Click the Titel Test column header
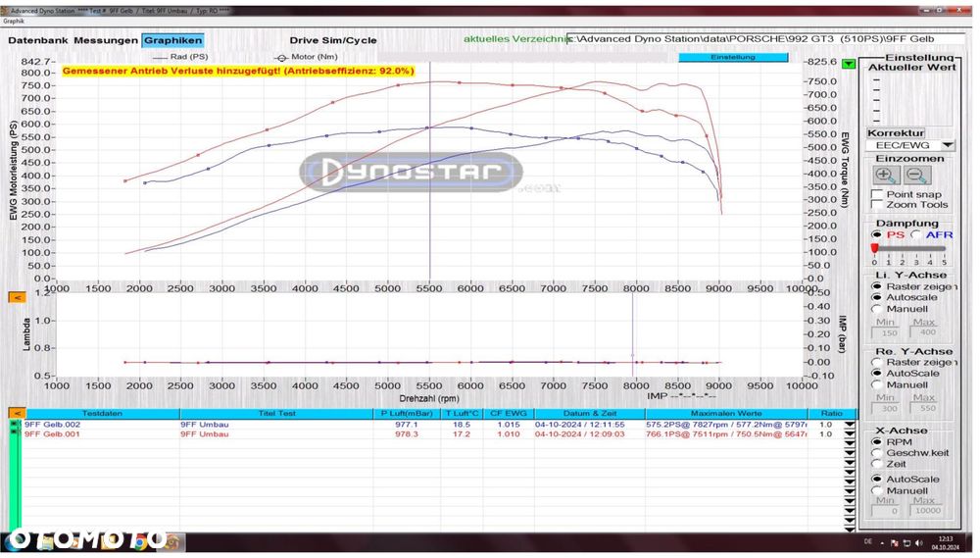Image resolution: width=980 pixels, height=558 pixels. coord(277,414)
